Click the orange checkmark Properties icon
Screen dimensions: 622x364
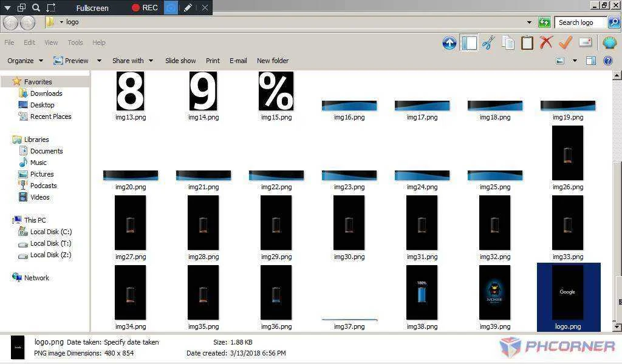[566, 42]
